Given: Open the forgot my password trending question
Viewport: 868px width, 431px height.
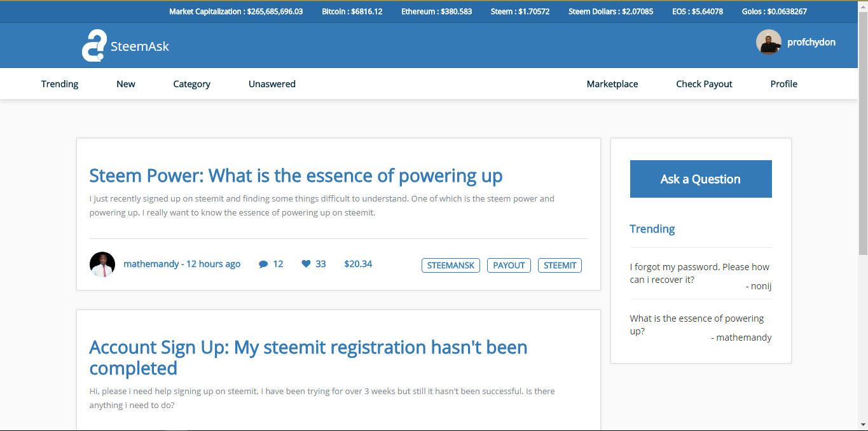Looking at the screenshot, I should [699, 273].
